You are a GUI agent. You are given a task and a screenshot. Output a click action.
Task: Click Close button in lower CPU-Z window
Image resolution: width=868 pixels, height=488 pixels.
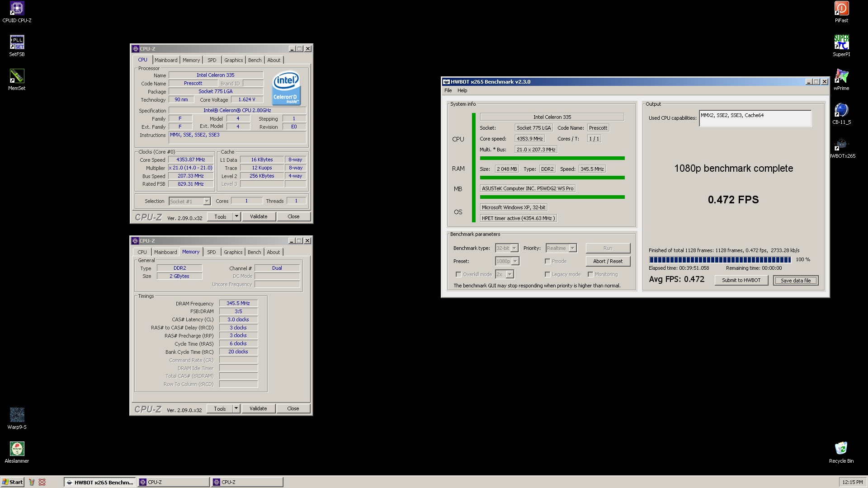(x=293, y=408)
